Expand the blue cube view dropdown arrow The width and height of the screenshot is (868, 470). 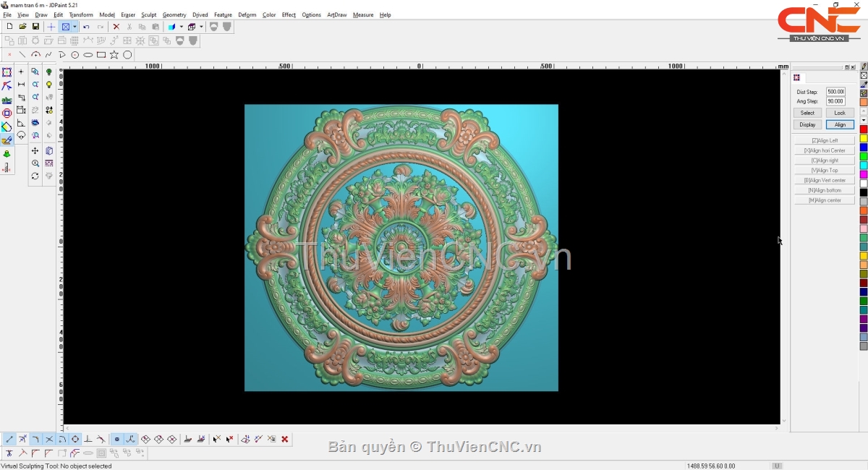[x=181, y=27]
